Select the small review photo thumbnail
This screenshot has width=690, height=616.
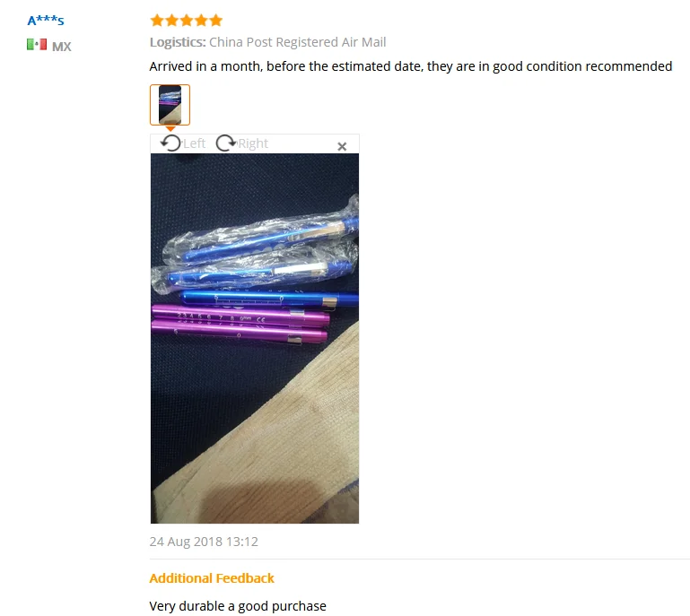170,105
